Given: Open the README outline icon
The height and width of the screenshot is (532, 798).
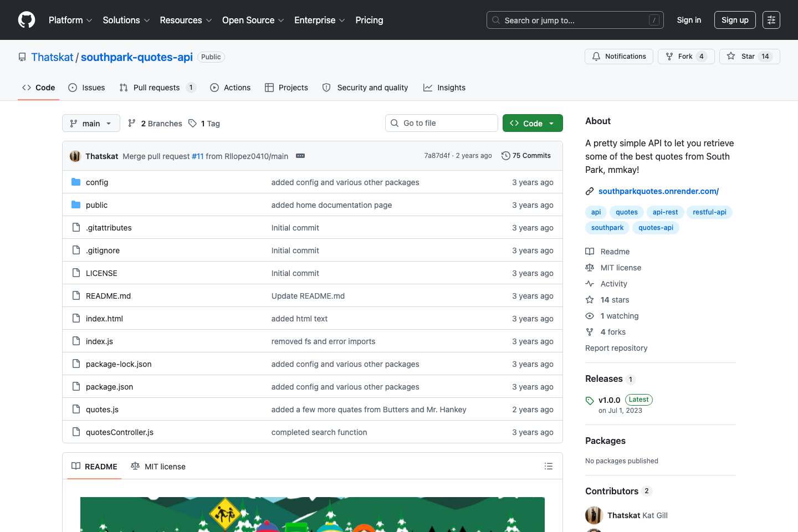Looking at the screenshot, I should 548,466.
